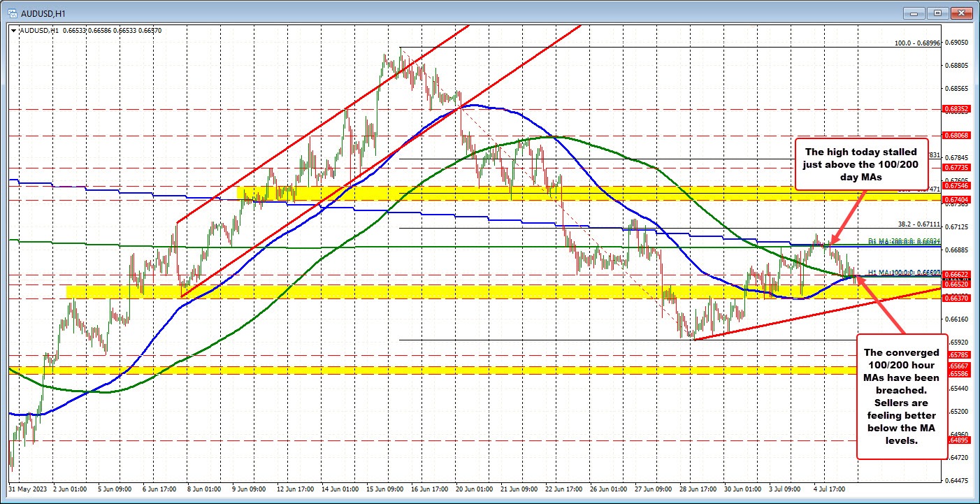980x504 pixels.
Task: Click the 4 Jul 17:00 timestamp on the time axis
Action: 828,490
